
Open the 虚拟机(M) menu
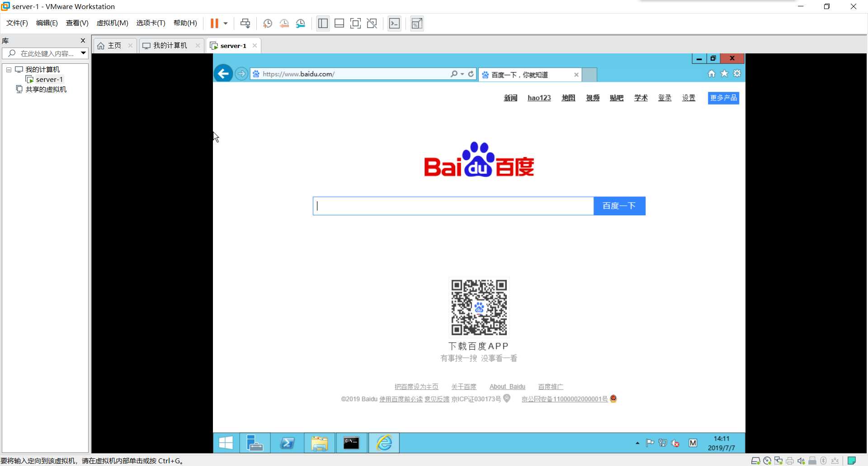[x=113, y=23]
